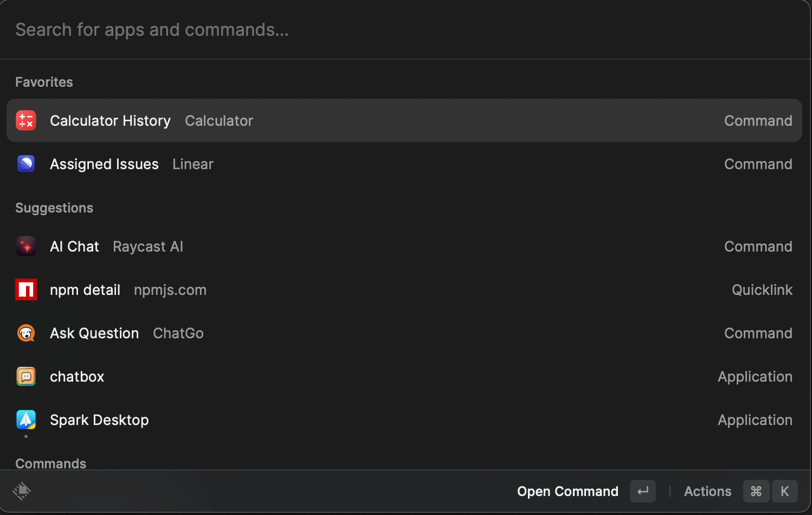Click the Command key symbol
This screenshot has height=515, width=812.
[x=756, y=491]
